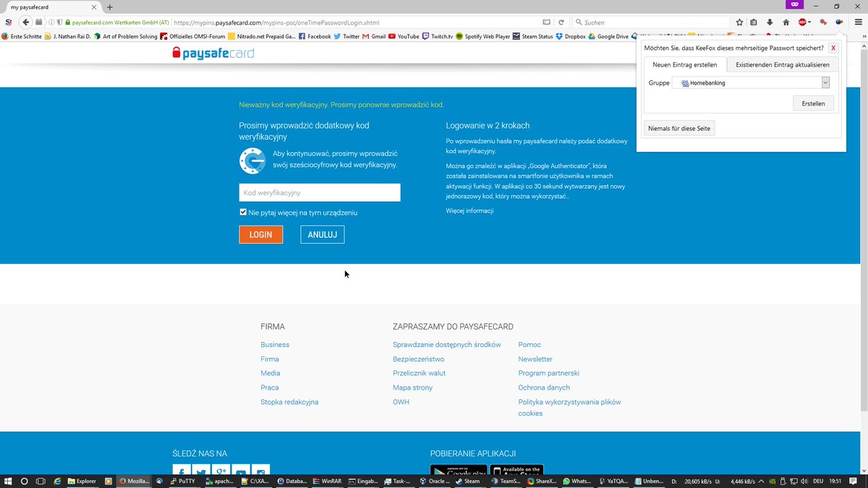Viewport: 868px width, 488px height.
Task: Open the Gmail bookmark
Action: [373, 36]
